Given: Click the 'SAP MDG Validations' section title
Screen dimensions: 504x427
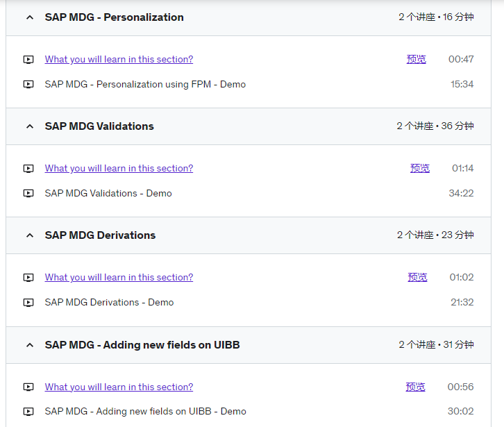Looking at the screenshot, I should click(x=99, y=126).
